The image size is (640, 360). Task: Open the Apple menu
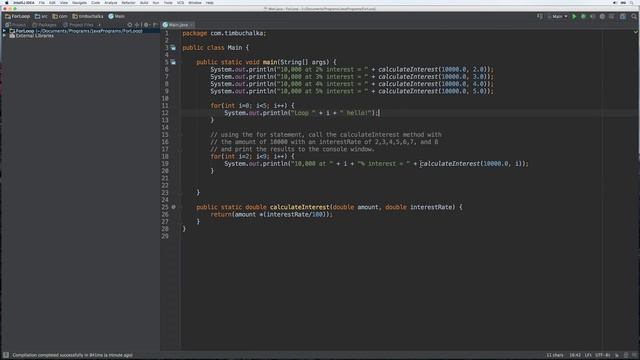(x=6, y=2)
